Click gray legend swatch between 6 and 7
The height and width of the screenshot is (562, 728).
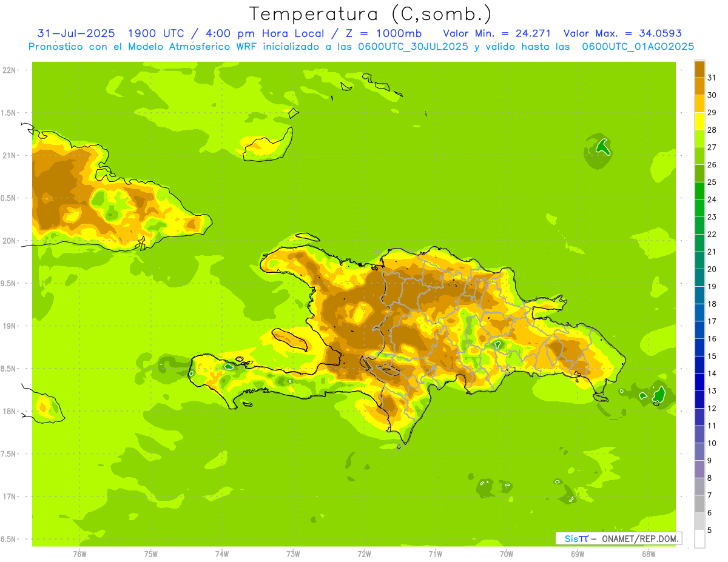(699, 504)
